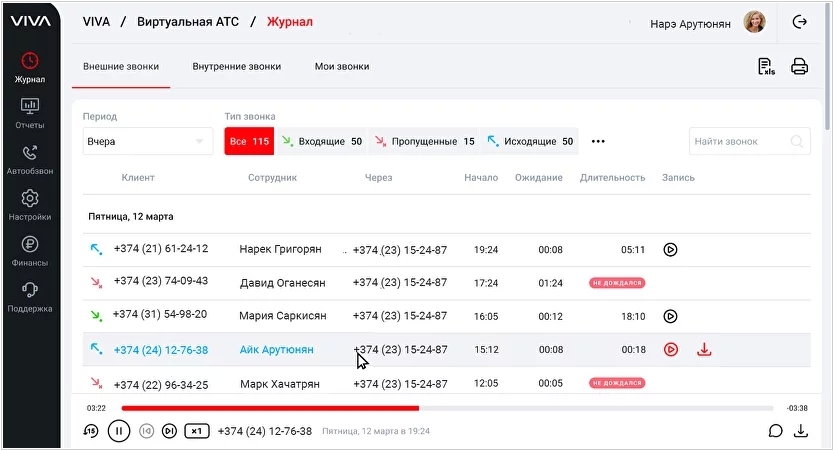Open Автообзвон in sidebar
This screenshot has height=450, width=833.
30,159
